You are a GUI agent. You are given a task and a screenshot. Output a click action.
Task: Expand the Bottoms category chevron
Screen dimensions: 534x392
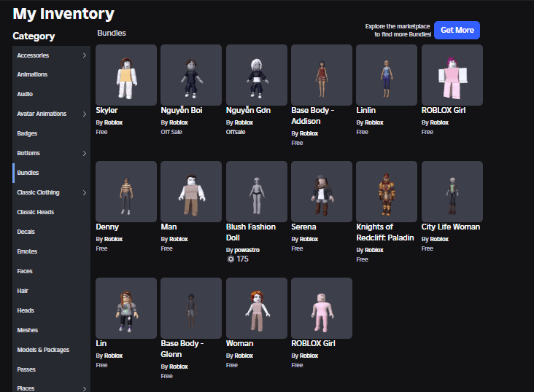tap(85, 154)
